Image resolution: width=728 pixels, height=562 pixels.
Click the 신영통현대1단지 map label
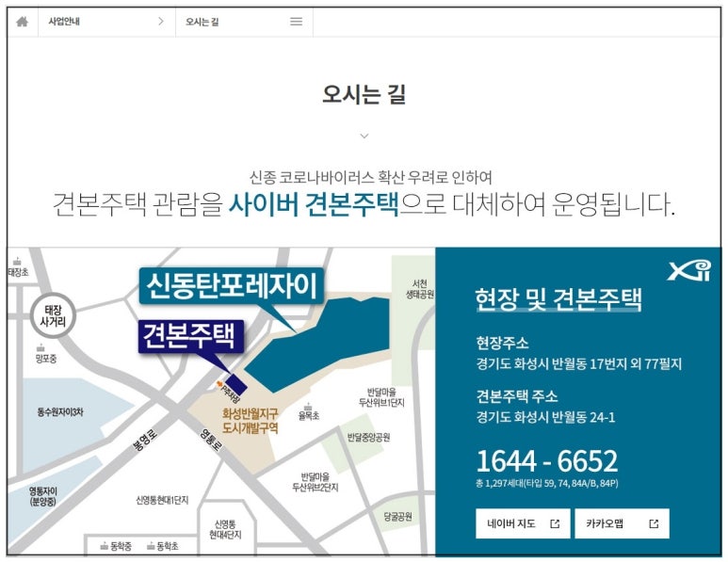pos(162,500)
